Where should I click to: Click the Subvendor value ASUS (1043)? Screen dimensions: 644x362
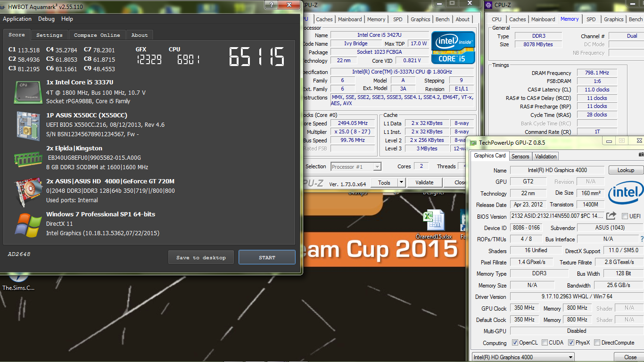coord(609,228)
